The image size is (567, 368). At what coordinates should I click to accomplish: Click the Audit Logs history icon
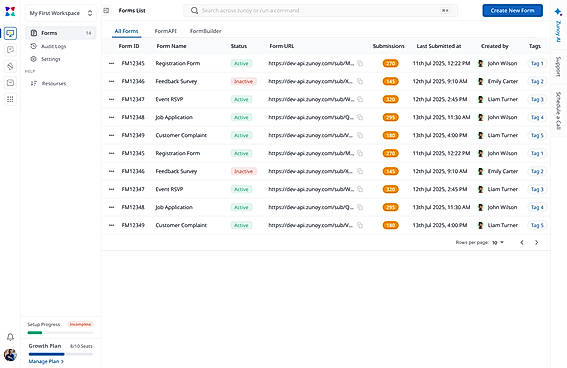[x=34, y=46]
